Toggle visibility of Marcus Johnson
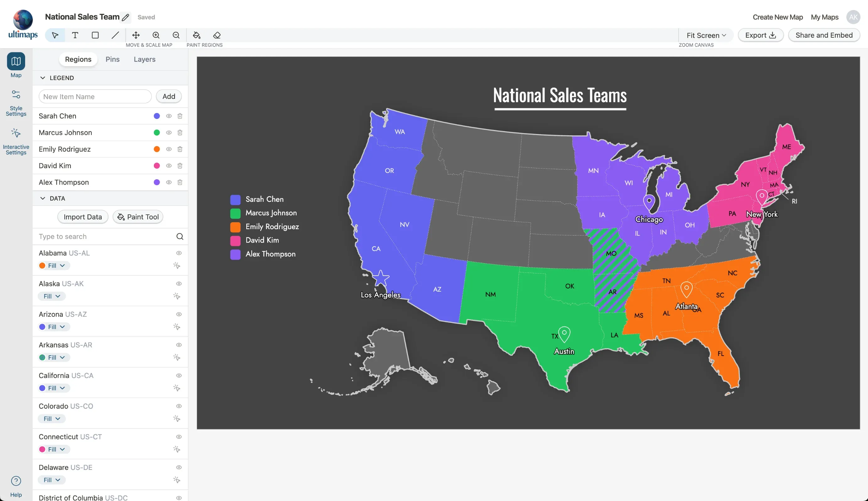868x501 pixels. point(169,132)
